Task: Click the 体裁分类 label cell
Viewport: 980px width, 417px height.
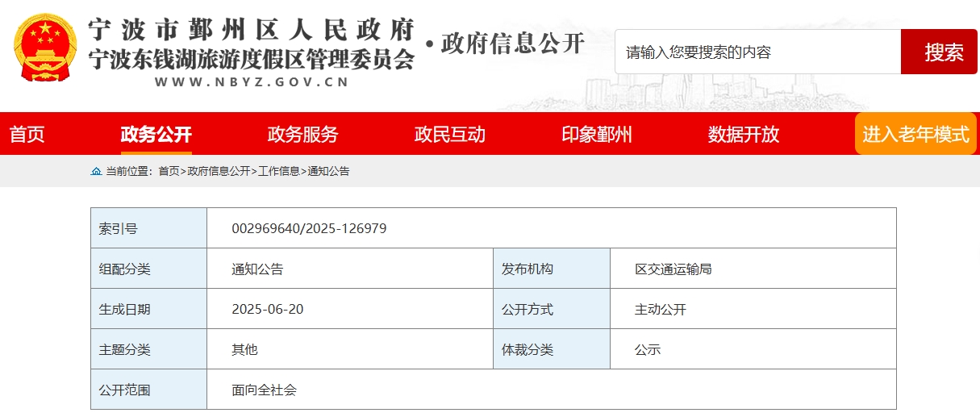Action: 551,349
